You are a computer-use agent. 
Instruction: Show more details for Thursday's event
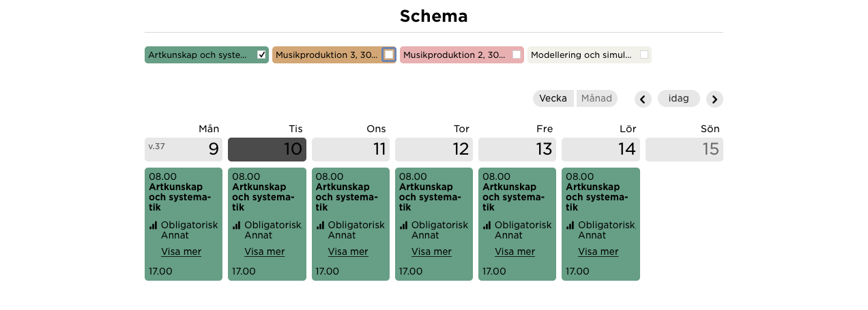coord(431,251)
